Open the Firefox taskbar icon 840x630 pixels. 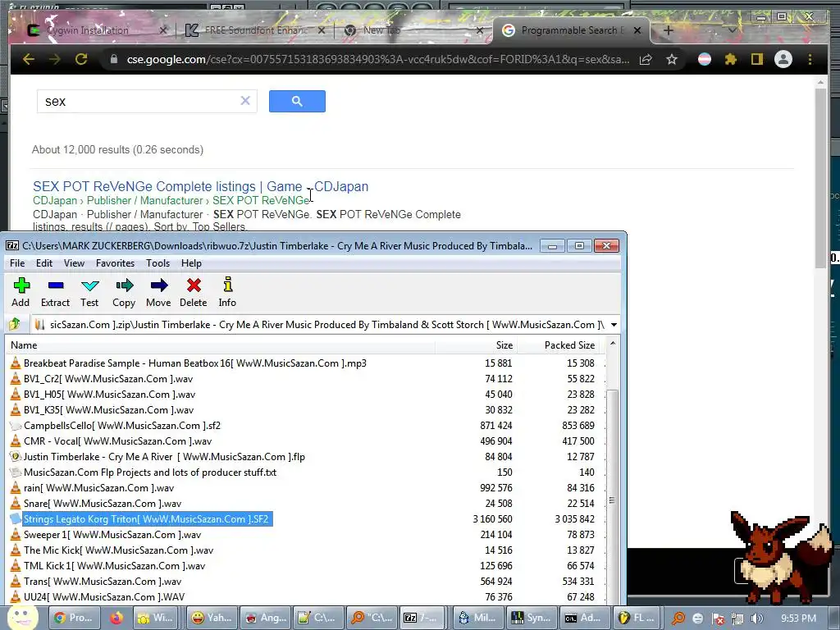coord(116,618)
